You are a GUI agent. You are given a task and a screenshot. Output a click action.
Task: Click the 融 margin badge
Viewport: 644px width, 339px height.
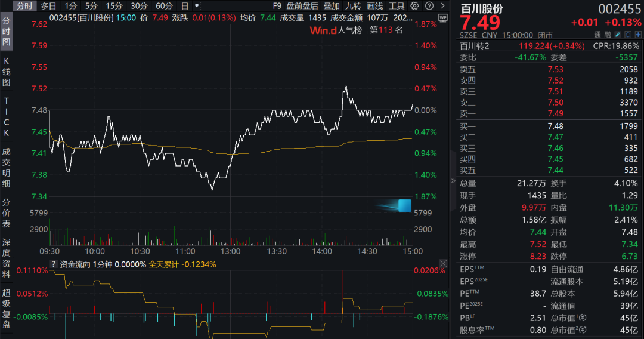(x=608, y=35)
